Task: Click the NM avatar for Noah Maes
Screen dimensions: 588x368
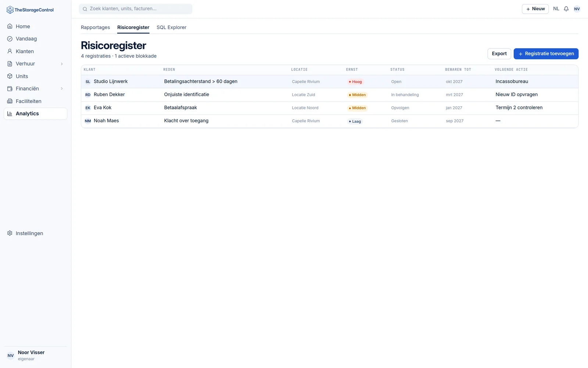Action: tap(88, 121)
